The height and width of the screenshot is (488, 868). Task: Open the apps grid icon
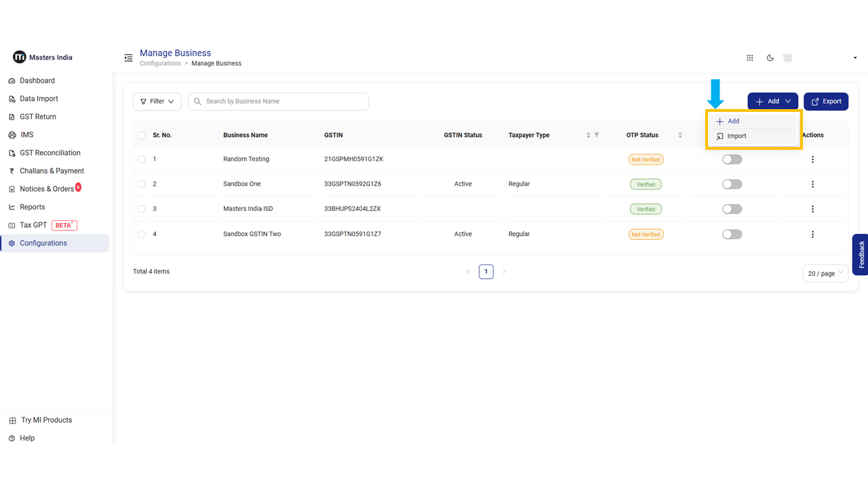coord(750,58)
